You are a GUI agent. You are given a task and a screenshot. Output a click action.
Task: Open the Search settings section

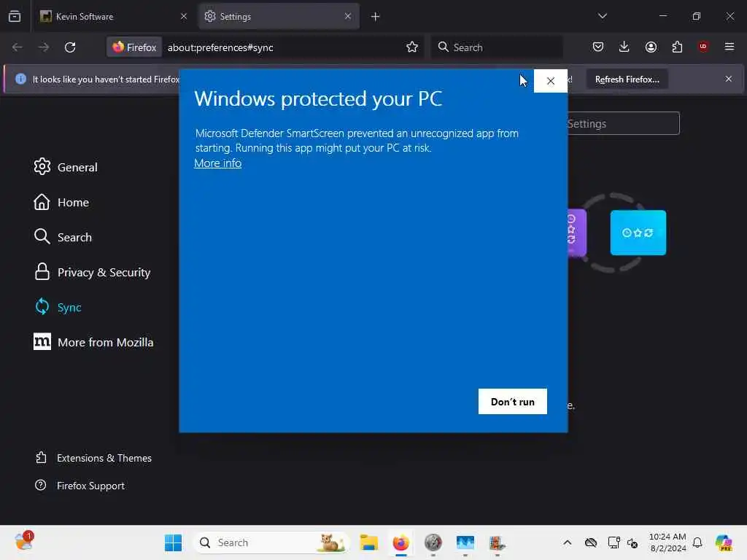point(63,237)
